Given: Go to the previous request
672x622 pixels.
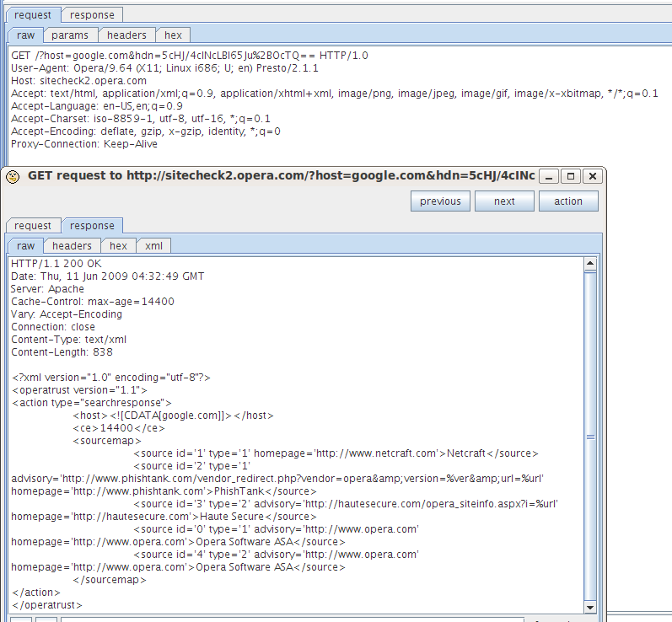Looking at the screenshot, I should point(440,201).
